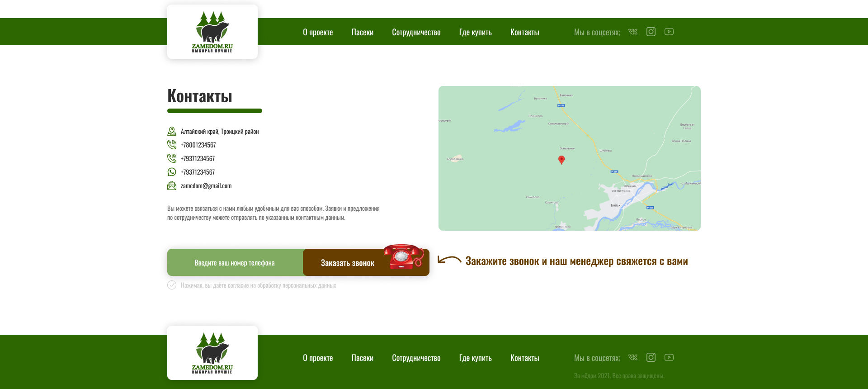This screenshot has height=389, width=868.
Task: Click the WhatsApp icon beside phone number
Action: [172, 172]
